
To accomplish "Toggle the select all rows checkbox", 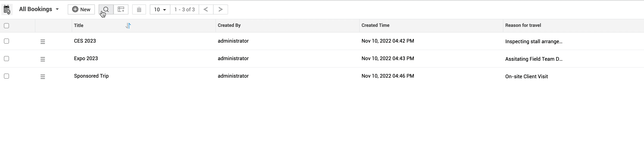I will 6,26.
